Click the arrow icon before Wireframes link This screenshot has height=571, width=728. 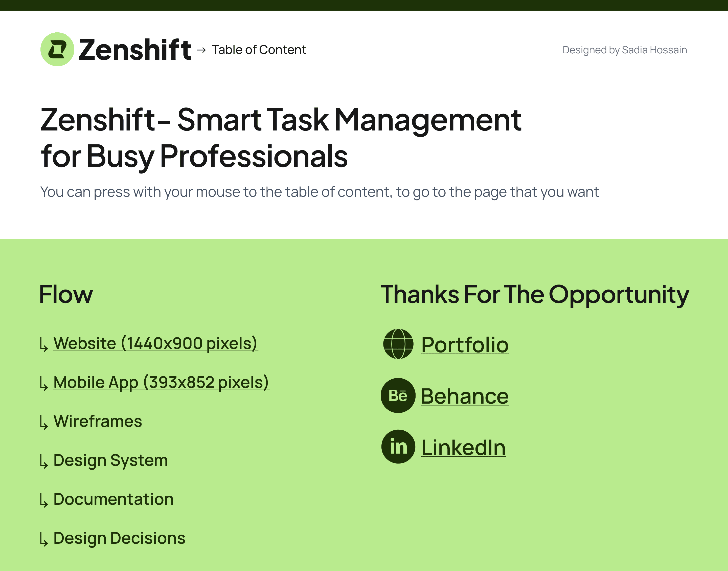tap(44, 423)
